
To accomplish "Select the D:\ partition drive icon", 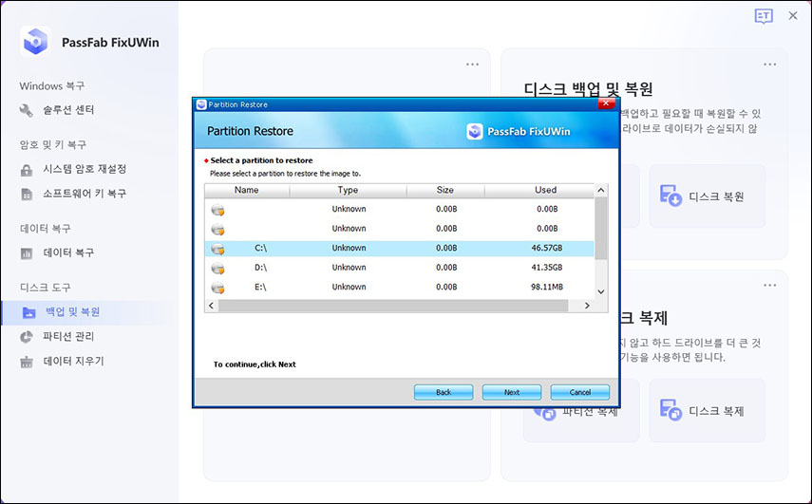I will point(218,268).
